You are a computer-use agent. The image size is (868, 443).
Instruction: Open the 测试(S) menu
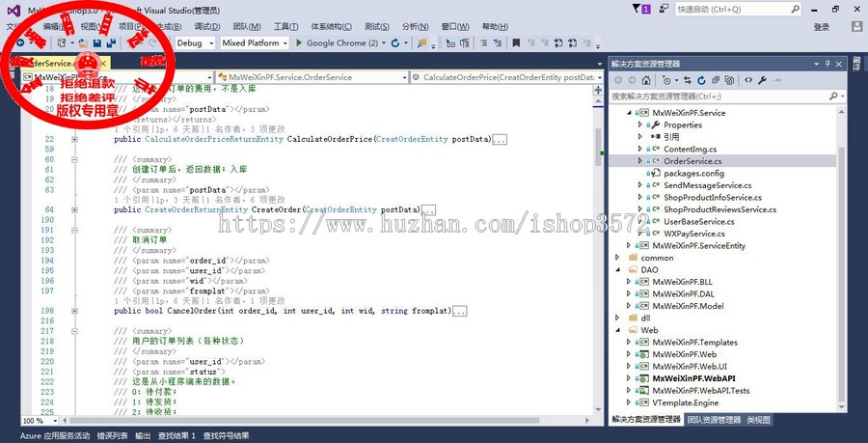[376, 27]
